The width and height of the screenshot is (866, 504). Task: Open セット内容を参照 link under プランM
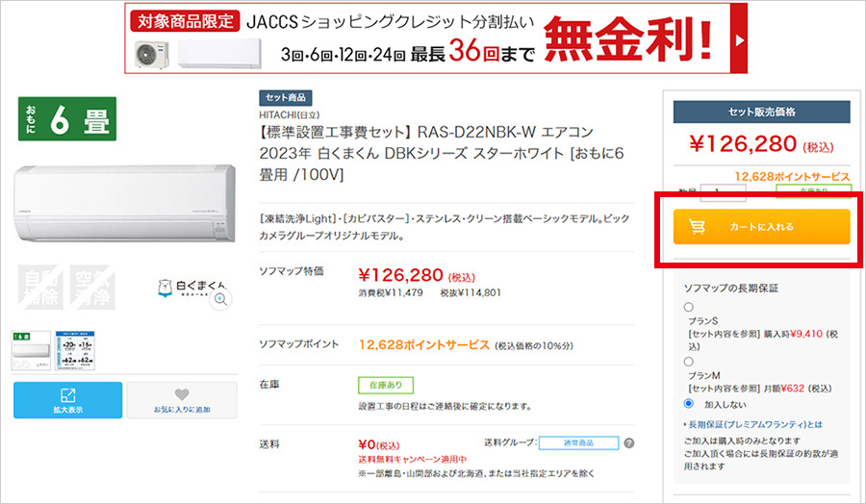725,389
